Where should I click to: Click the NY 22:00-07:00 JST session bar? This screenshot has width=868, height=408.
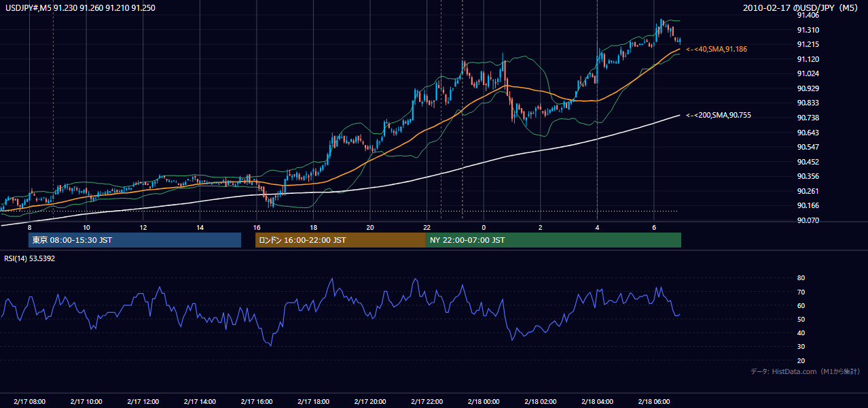[x=554, y=240]
